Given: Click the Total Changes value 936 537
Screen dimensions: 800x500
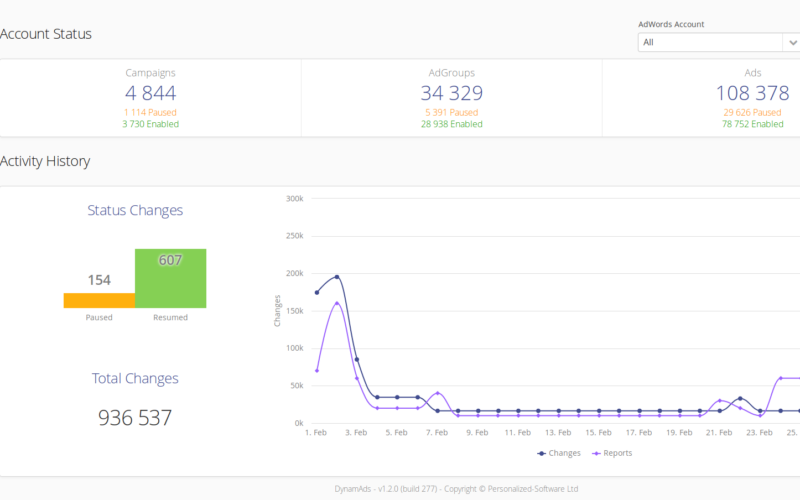Looking at the screenshot, I should 135,418.
